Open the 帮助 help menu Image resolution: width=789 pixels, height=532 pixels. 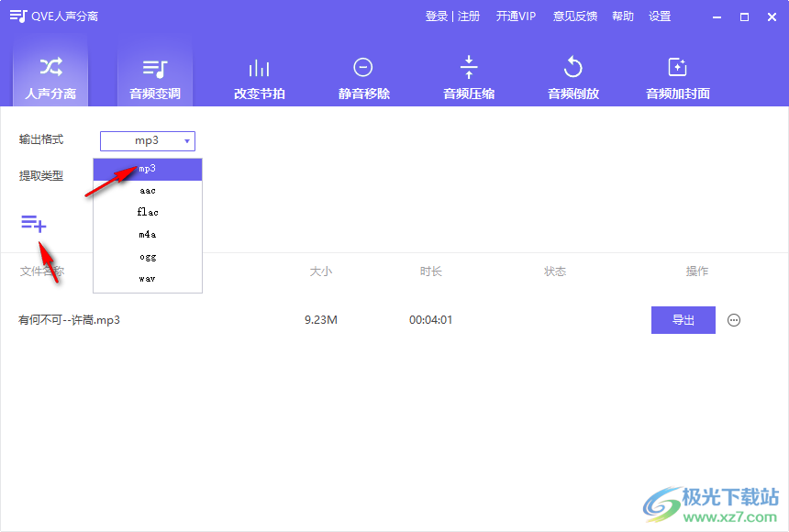622,16
